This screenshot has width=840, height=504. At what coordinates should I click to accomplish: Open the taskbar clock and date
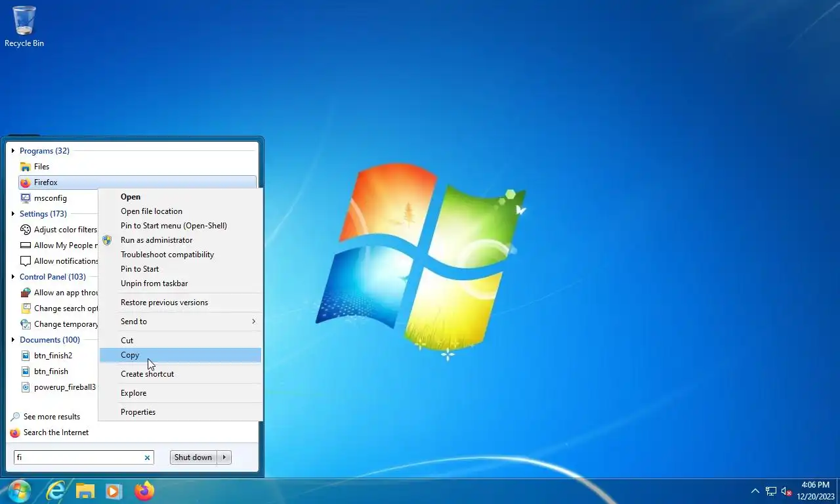click(816, 491)
